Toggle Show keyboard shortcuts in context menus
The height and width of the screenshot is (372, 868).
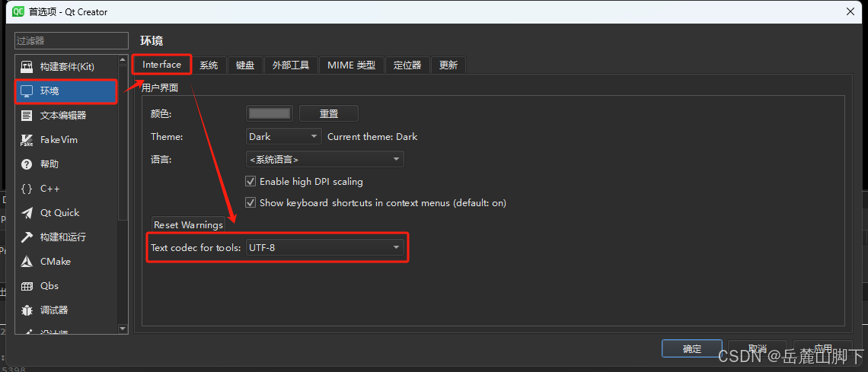coord(251,203)
